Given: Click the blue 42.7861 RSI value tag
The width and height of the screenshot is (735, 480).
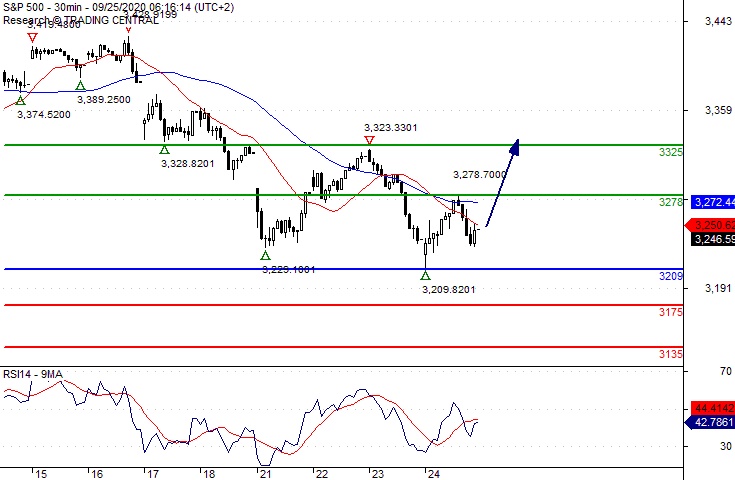Looking at the screenshot, I should point(710,422).
